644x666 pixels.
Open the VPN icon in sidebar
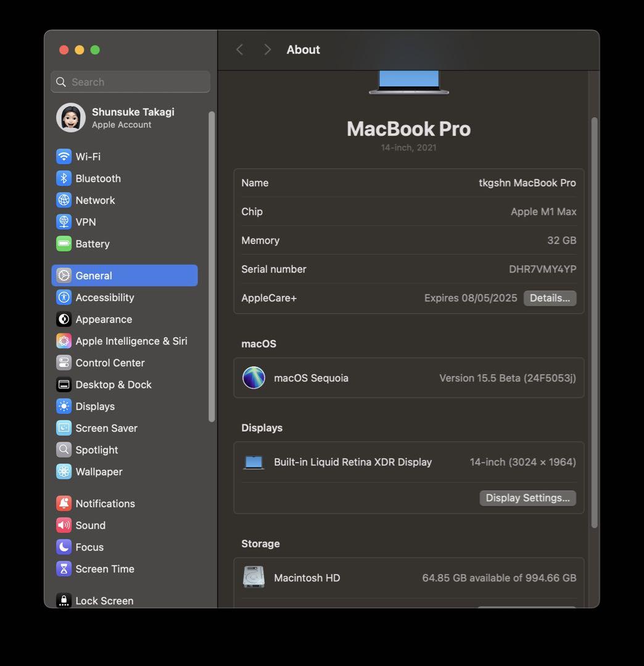[x=64, y=222]
